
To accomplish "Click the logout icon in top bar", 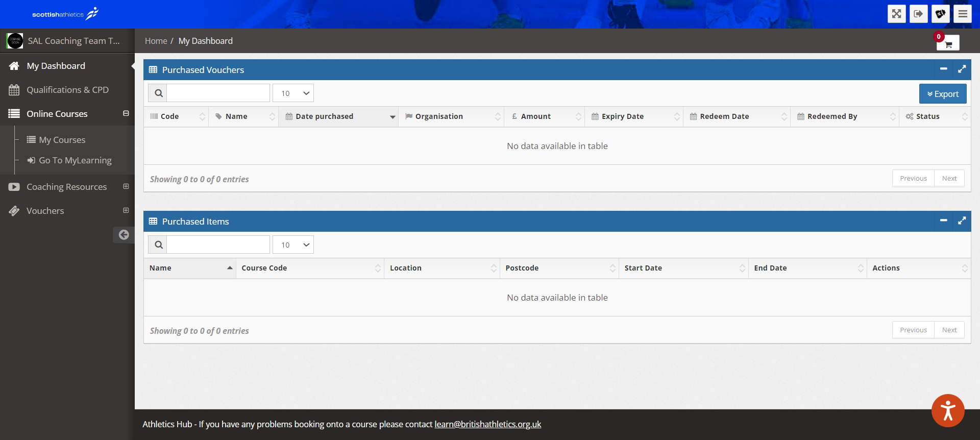I will [x=918, y=14].
